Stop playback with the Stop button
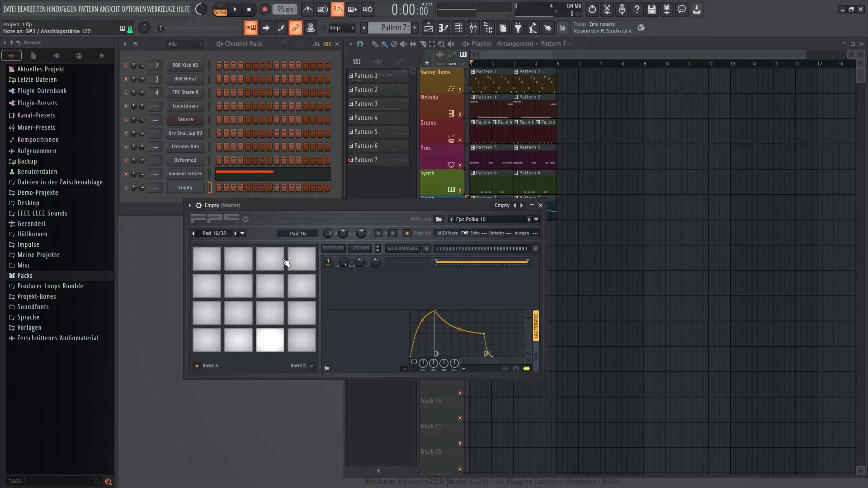868x488 pixels. coord(249,9)
